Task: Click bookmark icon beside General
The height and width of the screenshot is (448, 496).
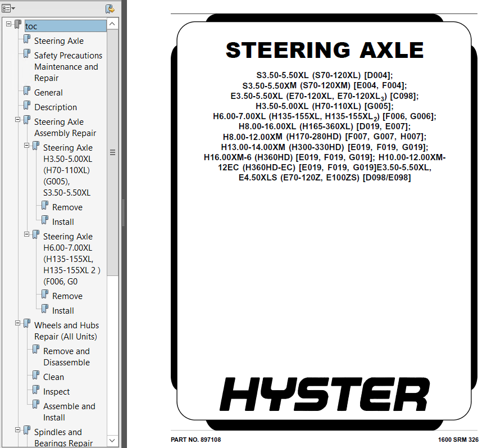Action: click(27, 91)
